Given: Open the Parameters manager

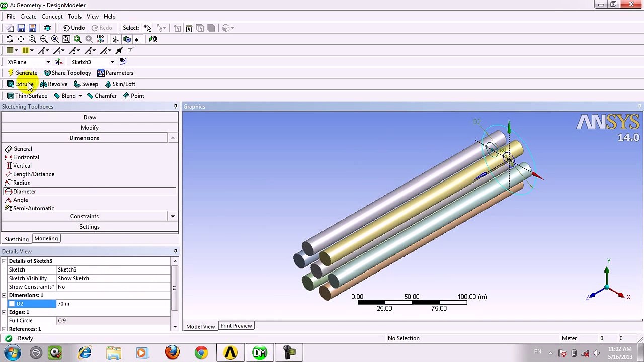Looking at the screenshot, I should click(115, 73).
